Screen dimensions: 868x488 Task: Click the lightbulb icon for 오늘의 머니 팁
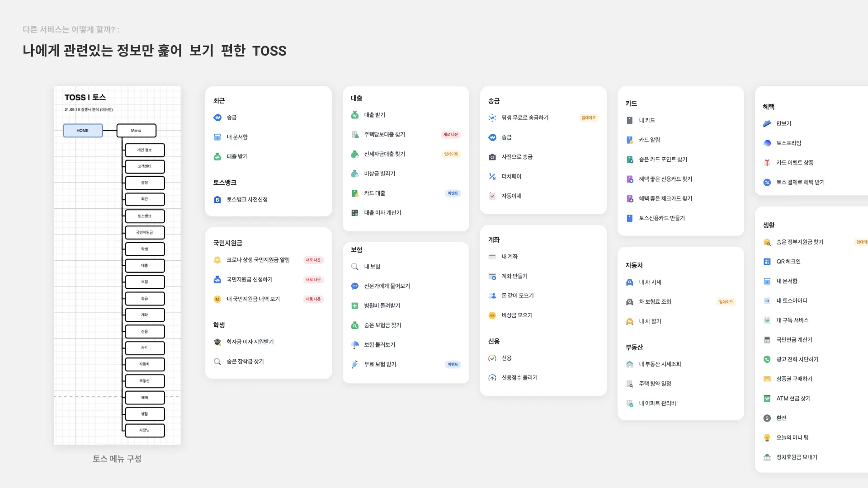point(767,437)
